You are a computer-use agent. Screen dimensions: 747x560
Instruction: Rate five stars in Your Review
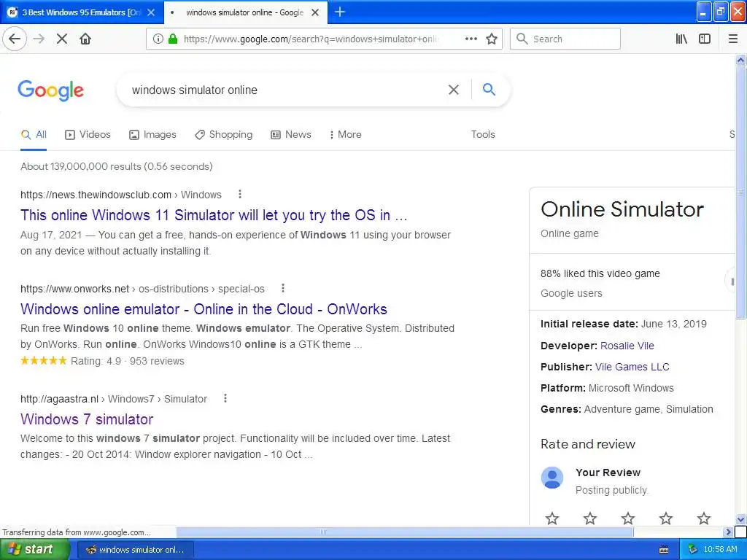tap(704, 518)
